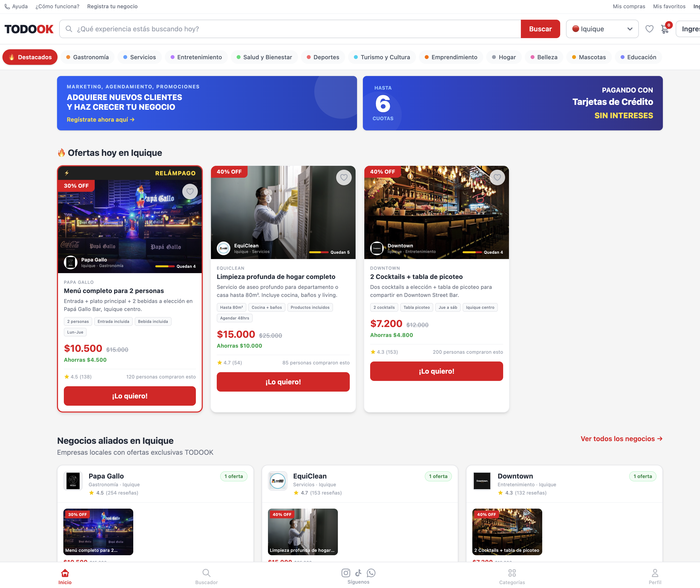
Task: Click the star rating 4.3 (153)
Action: point(384,352)
